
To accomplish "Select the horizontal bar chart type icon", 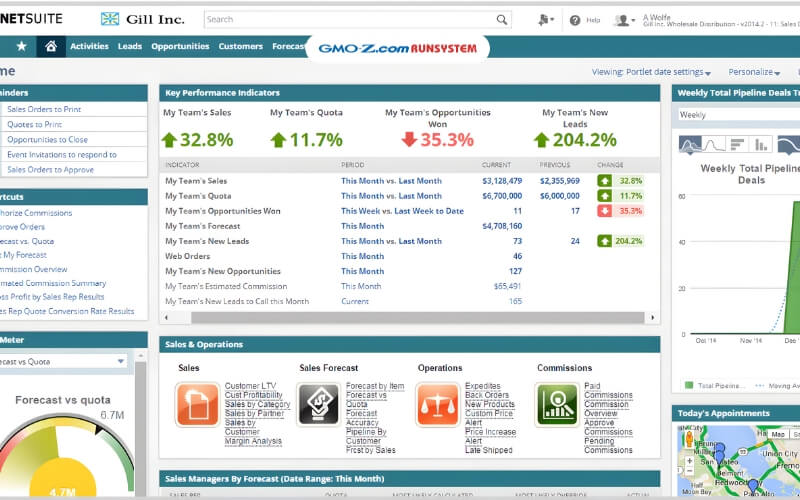I will [737, 145].
